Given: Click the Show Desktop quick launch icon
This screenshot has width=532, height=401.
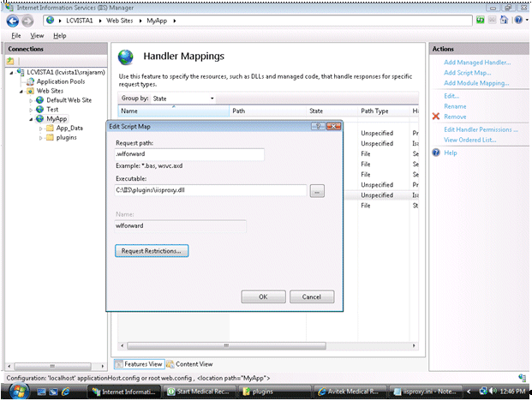Looking at the screenshot, I should pos(41,392).
